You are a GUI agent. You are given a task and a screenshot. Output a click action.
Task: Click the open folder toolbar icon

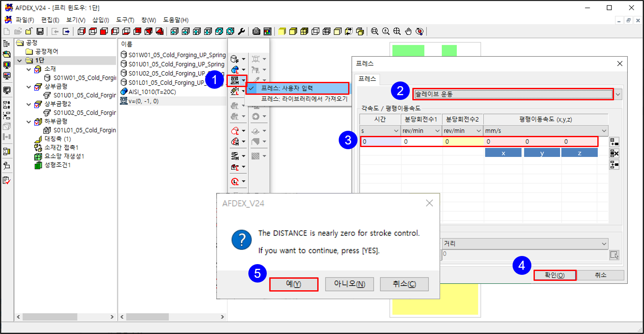tap(18, 31)
